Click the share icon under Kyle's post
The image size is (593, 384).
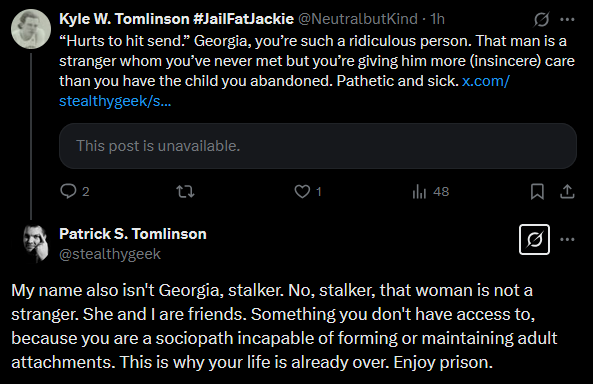point(567,191)
